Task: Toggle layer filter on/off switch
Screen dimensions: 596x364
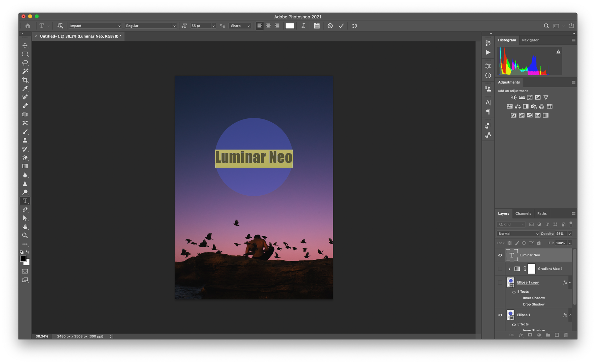Action: [x=571, y=223]
